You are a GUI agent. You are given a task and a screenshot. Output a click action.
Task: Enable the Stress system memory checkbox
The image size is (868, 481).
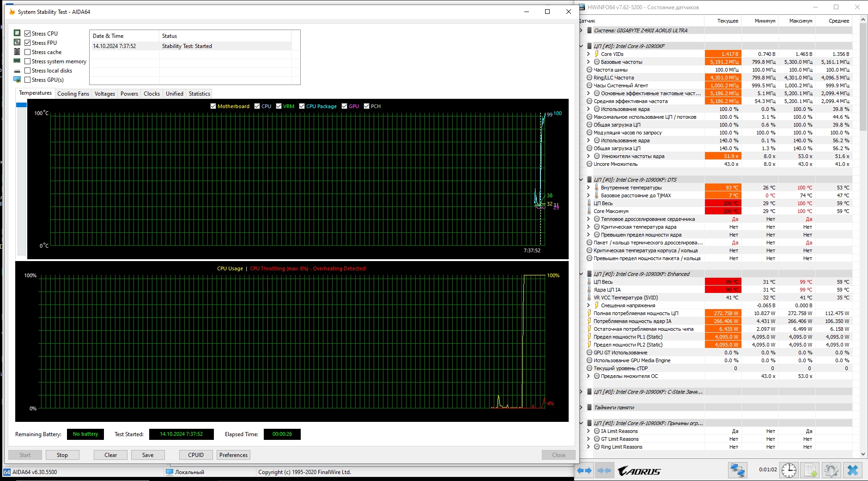(x=28, y=61)
